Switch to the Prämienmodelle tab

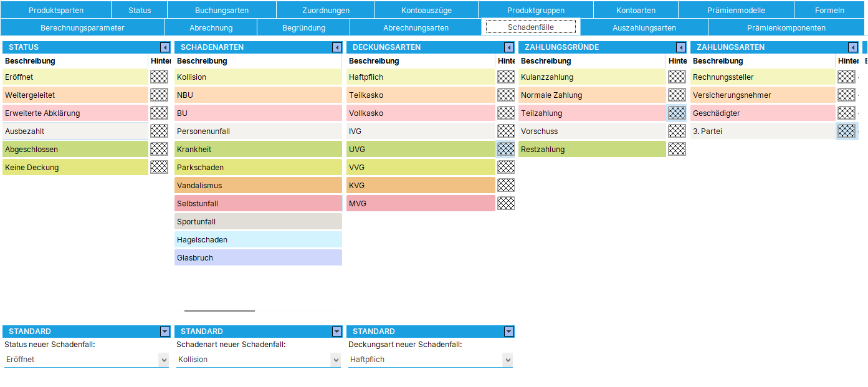coord(736,10)
